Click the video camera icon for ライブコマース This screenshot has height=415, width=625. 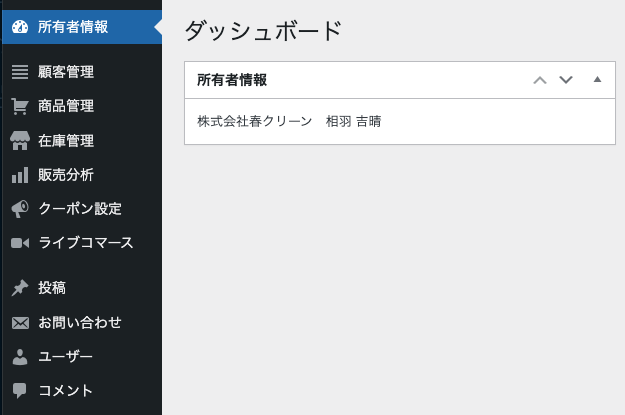pyautogui.click(x=20, y=243)
